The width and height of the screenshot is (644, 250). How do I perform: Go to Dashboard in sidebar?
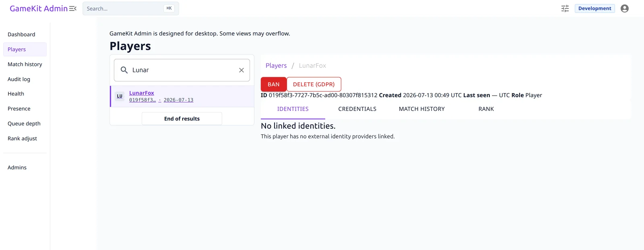tap(25, 34)
